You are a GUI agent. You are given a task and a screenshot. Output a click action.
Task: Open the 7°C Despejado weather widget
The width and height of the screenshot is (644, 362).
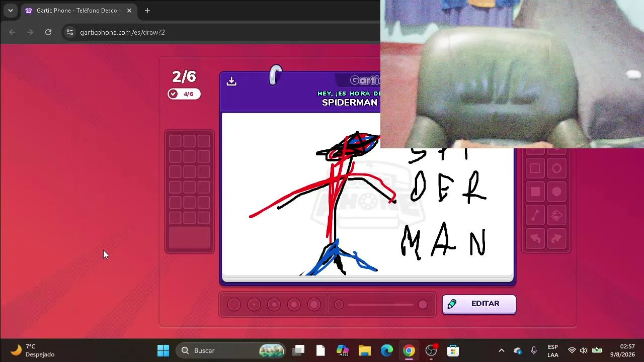[32, 350]
